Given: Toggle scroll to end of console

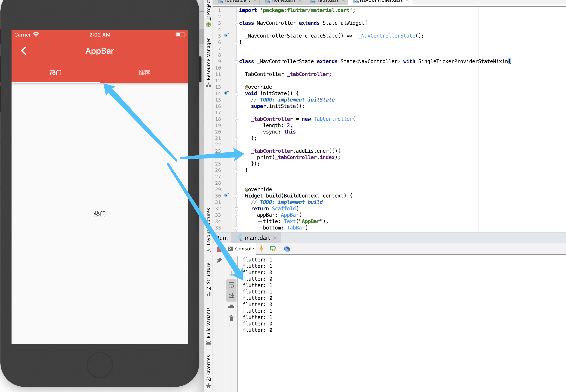Looking at the screenshot, I should coord(231,296).
